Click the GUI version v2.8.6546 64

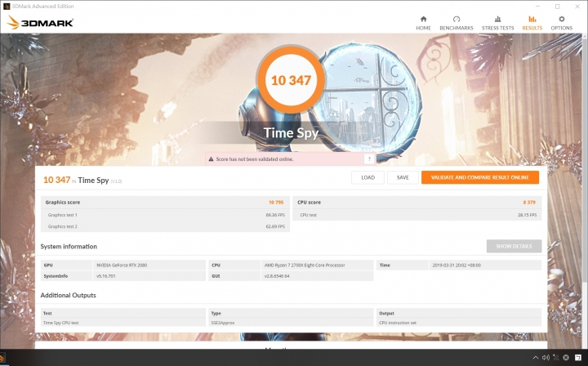277,276
